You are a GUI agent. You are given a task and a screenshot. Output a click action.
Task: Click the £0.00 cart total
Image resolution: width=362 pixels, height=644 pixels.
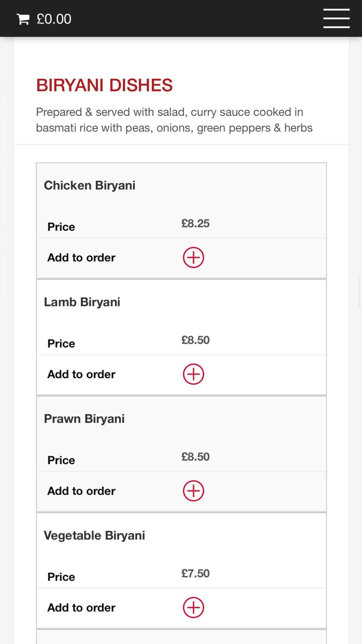tap(54, 19)
